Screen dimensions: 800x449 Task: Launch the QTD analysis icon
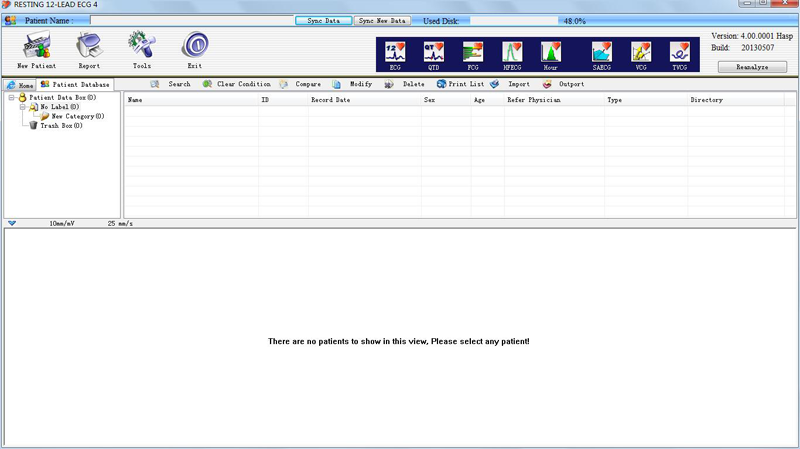click(433, 52)
